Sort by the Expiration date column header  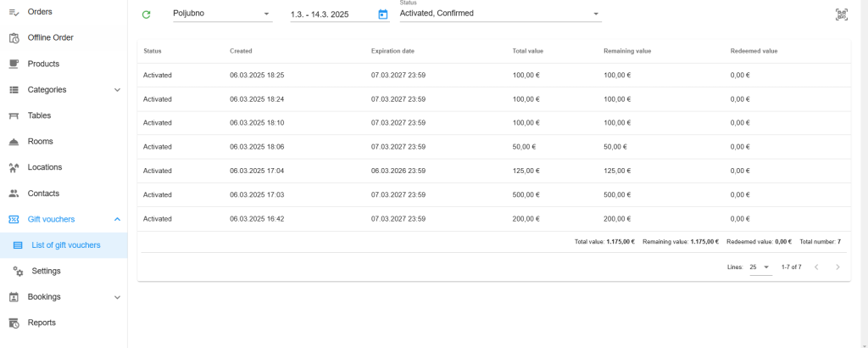click(x=392, y=51)
